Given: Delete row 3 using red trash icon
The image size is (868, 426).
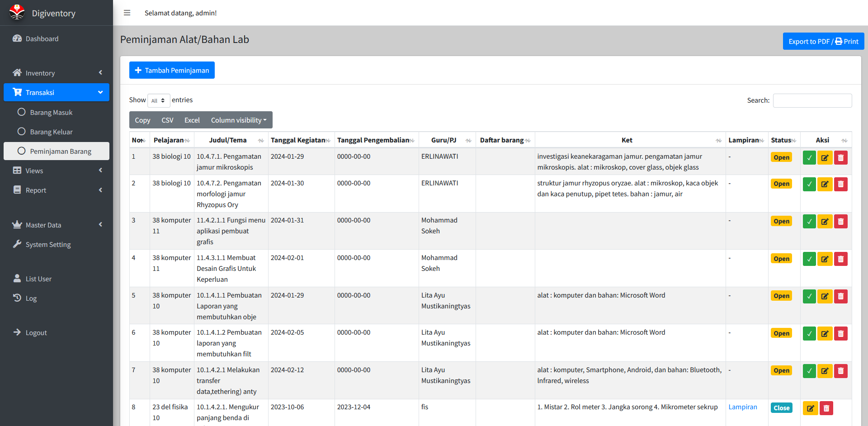Looking at the screenshot, I should [x=840, y=222].
